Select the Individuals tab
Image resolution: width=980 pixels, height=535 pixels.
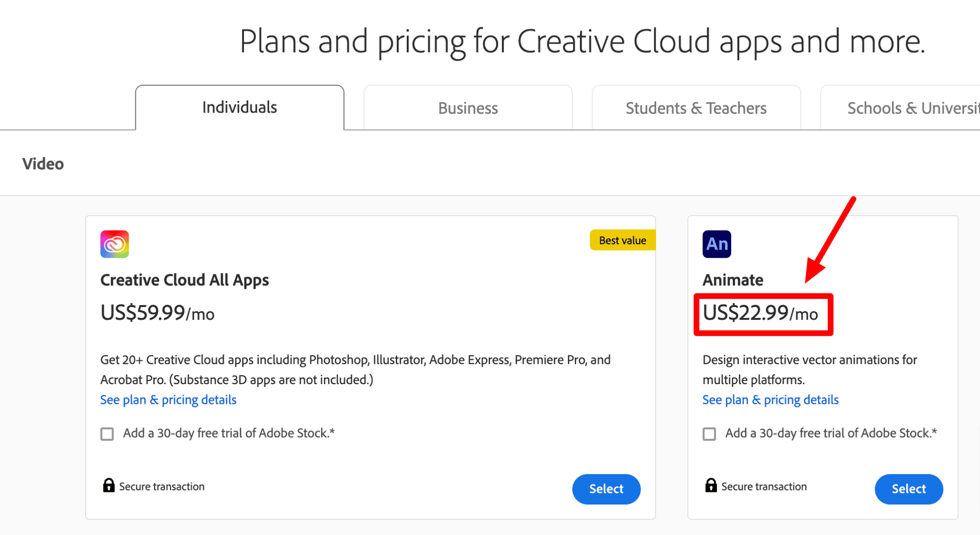tap(239, 108)
